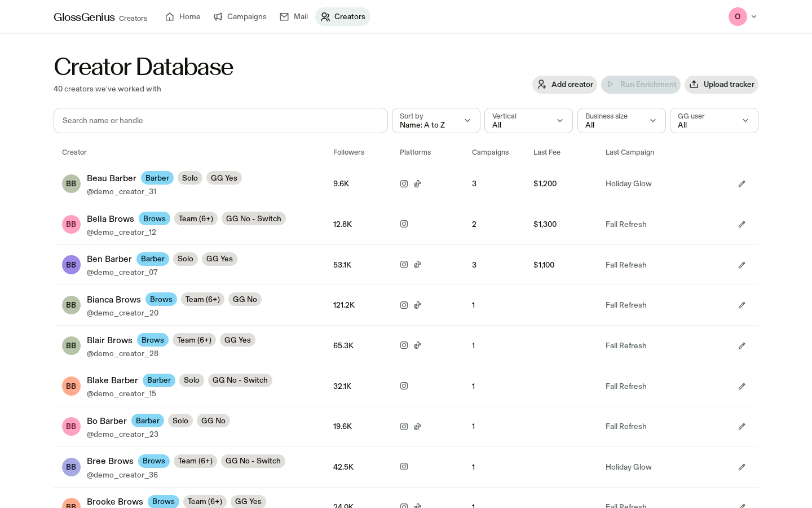Image resolution: width=812 pixels, height=508 pixels.
Task: Click the TikTok icon in Ben Barber row
Action: coord(417,265)
